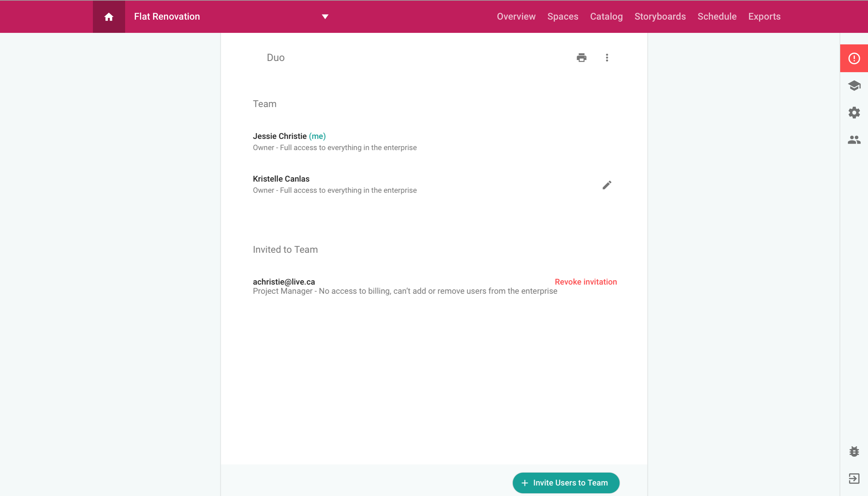
Task: Open the red alert notification icon
Action: (x=854, y=58)
